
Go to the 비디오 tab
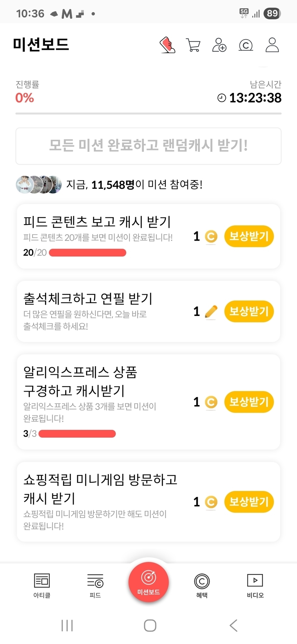(255, 585)
